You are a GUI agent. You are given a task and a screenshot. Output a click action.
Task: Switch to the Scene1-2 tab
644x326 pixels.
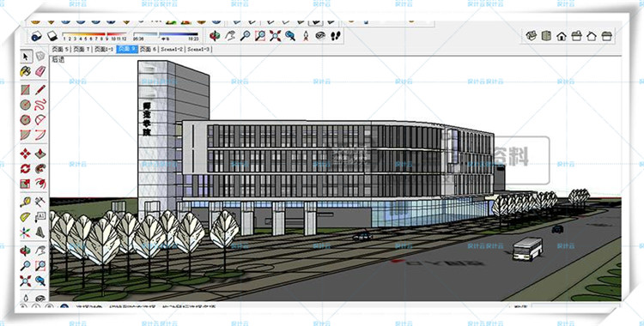pyautogui.click(x=172, y=49)
